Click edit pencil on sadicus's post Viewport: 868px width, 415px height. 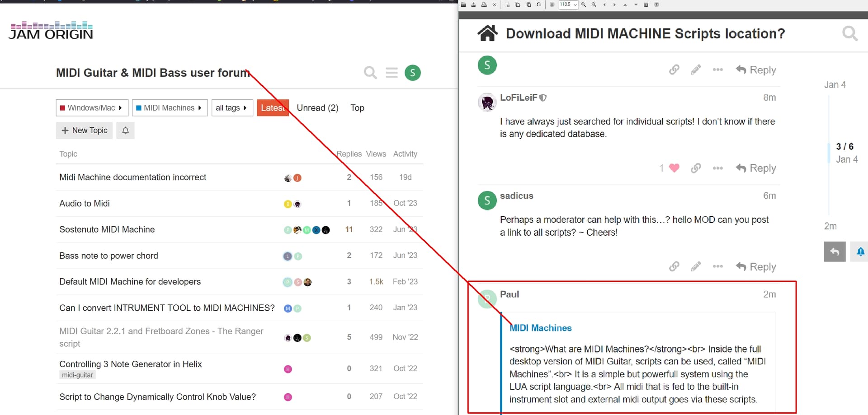[x=696, y=266]
